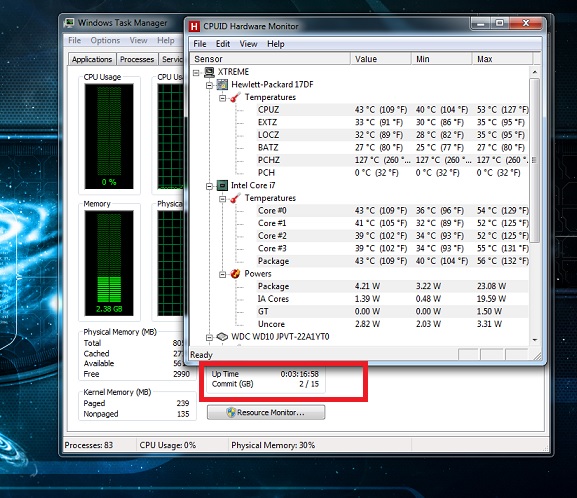Select the Core #0 row

tap(392, 211)
